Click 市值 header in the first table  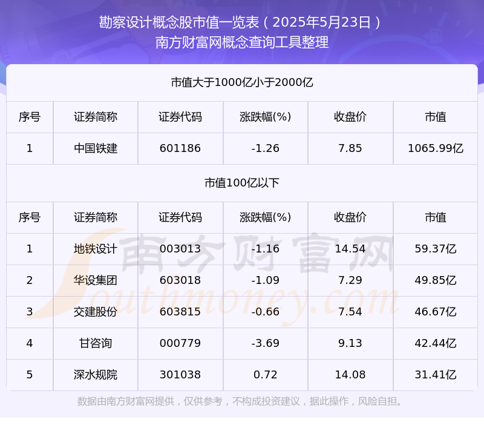pos(436,117)
